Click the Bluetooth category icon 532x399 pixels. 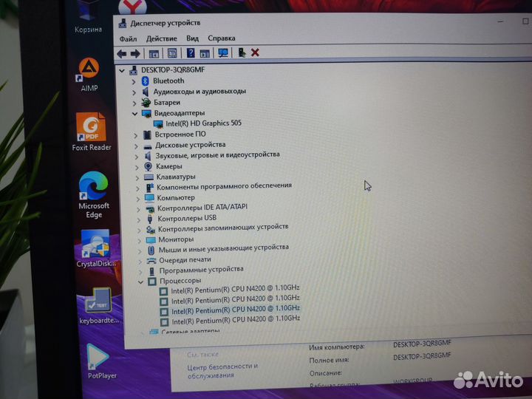pos(146,81)
